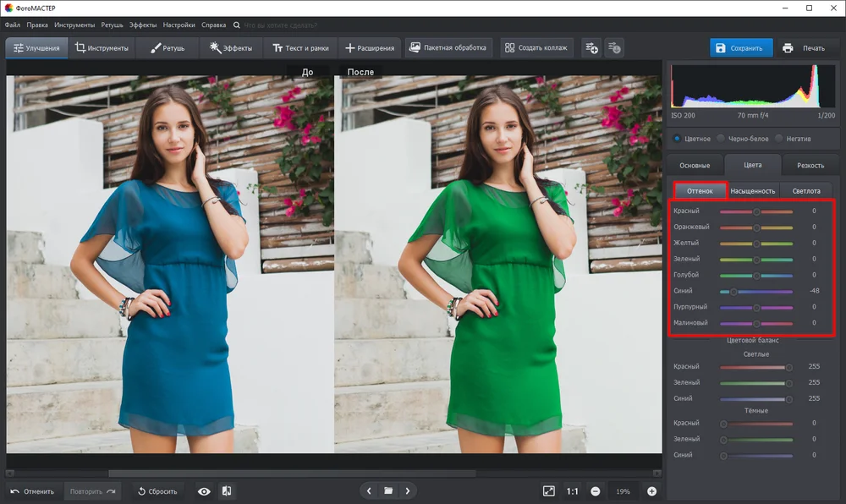Click the search field in the menu bar
This screenshot has width=846, height=504.
280,25
